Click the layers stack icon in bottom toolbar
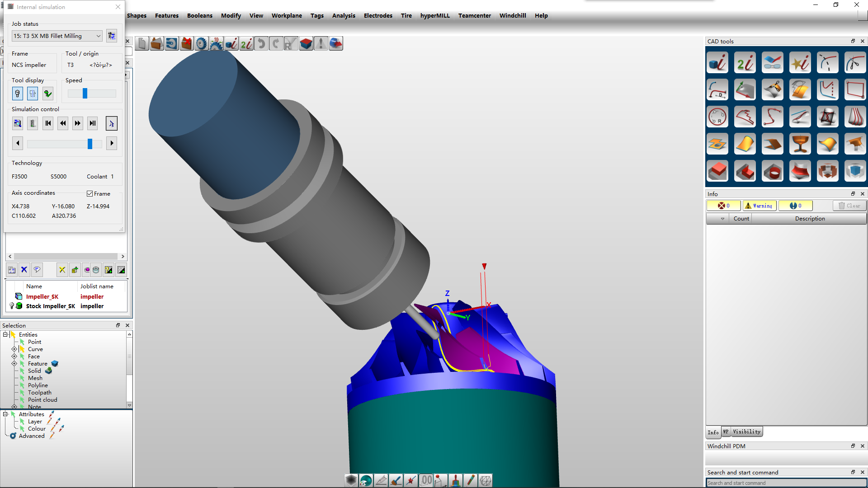This screenshot has width=868, height=488. pyautogui.click(x=351, y=480)
